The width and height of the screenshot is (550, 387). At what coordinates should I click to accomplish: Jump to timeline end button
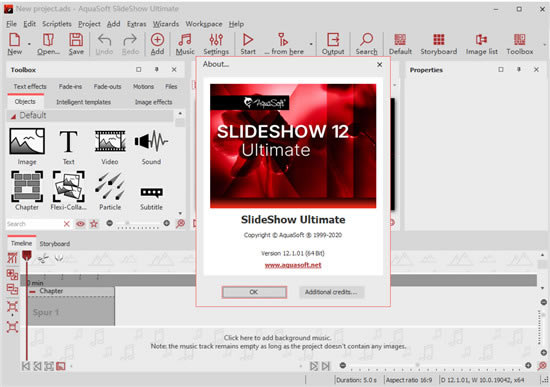pos(326,366)
